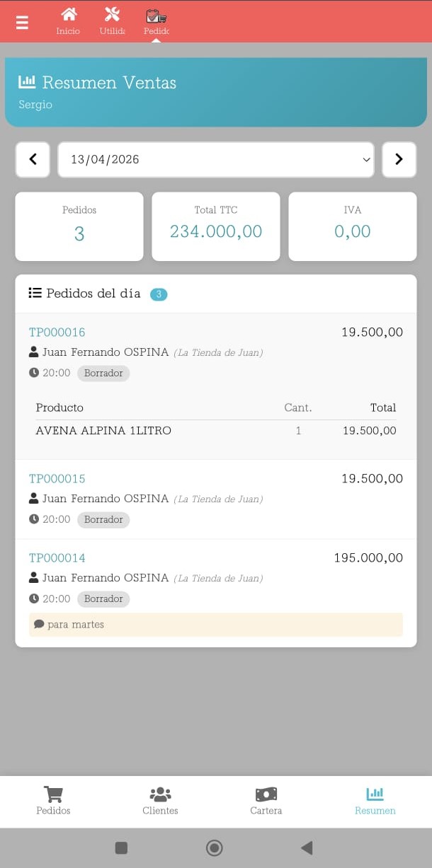This screenshot has width=432, height=868.
Task: Open the Resumen chart icon
Action: click(x=375, y=793)
